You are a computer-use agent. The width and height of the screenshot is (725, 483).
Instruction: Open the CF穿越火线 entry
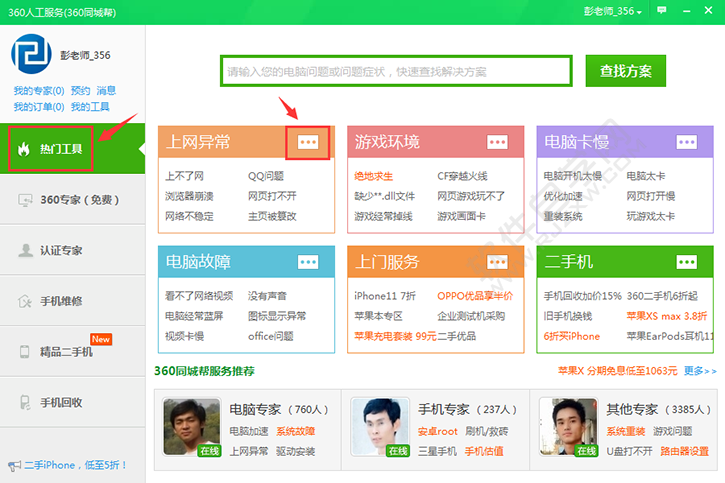[462, 176]
